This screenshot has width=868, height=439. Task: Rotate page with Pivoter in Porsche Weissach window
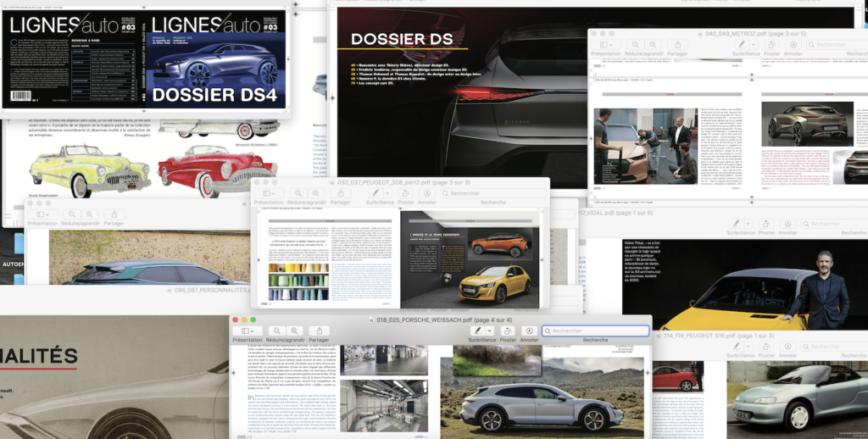(x=508, y=331)
